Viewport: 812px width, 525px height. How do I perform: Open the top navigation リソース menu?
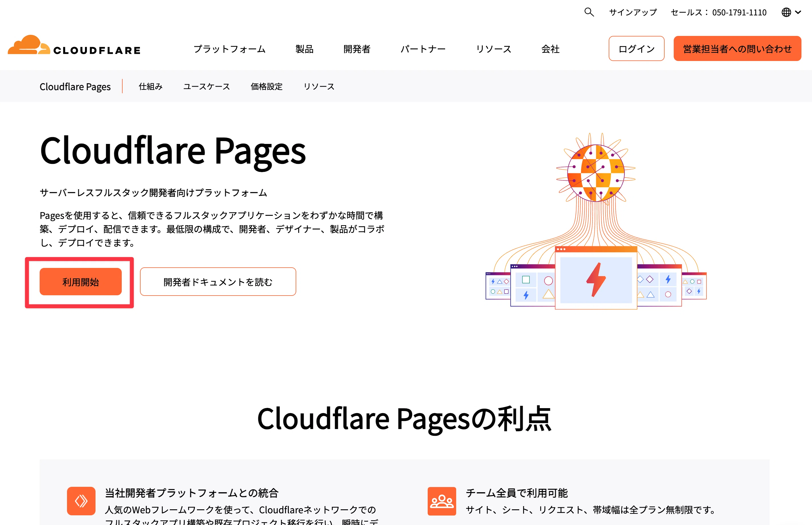pos(494,49)
